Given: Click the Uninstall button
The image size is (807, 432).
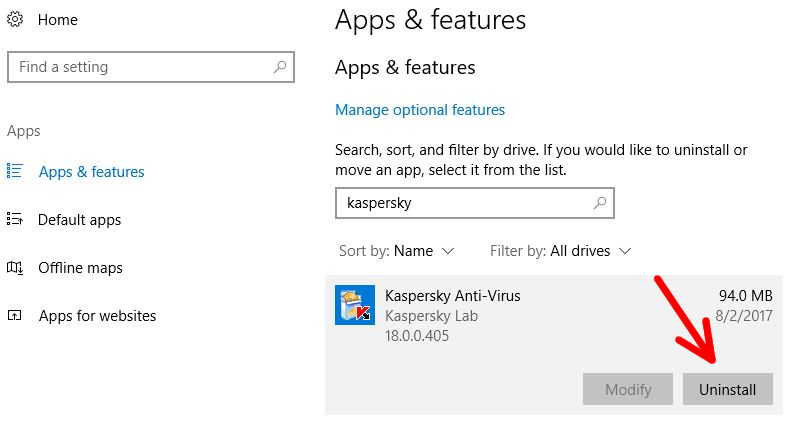Looking at the screenshot, I should (x=728, y=389).
